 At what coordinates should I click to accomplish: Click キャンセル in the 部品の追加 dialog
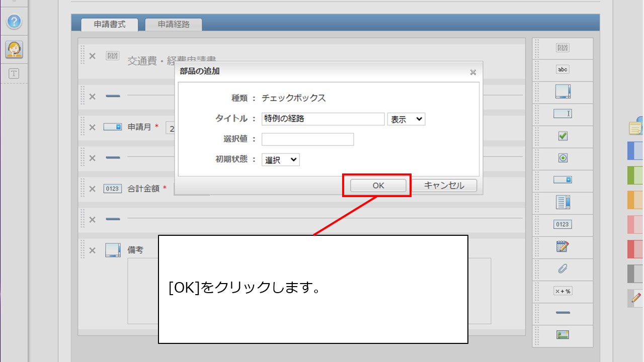[444, 186]
